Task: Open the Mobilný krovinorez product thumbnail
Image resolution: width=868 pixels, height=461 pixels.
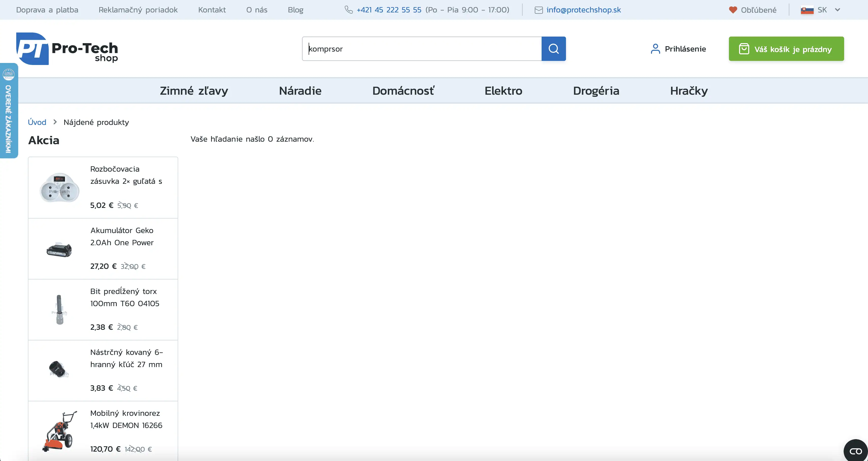Action: (60, 431)
